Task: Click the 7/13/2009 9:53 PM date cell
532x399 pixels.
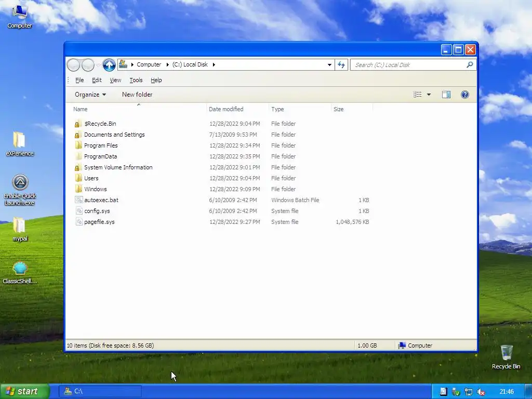Action: (233, 135)
